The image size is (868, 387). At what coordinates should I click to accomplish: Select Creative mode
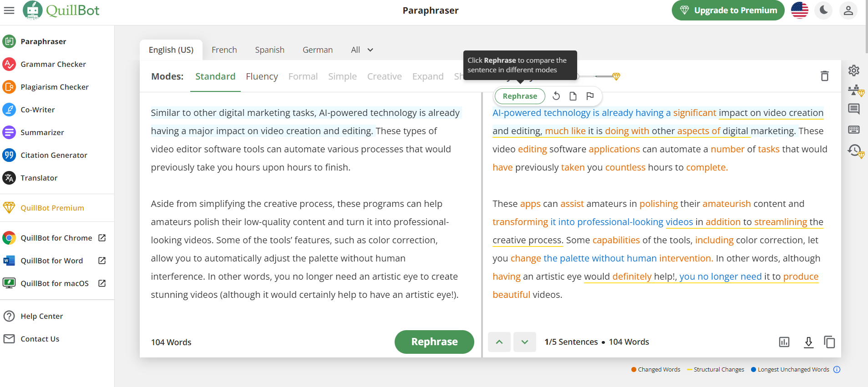tap(384, 76)
